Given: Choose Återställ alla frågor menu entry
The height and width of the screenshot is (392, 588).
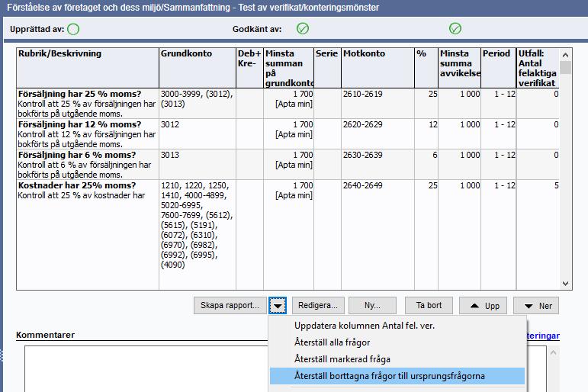Looking at the screenshot, I should 397,342.
